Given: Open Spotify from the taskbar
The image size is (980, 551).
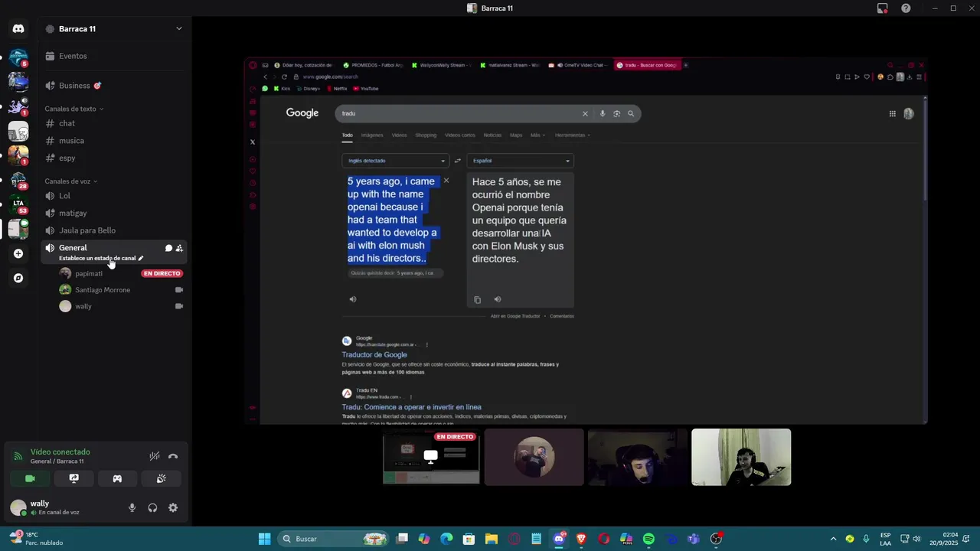Looking at the screenshot, I should (648, 539).
